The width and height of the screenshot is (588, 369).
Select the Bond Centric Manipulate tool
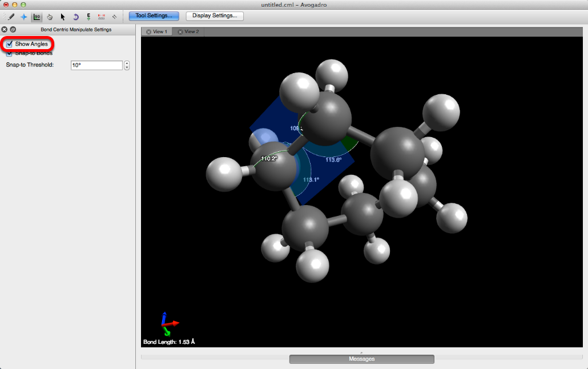pyautogui.click(x=37, y=17)
